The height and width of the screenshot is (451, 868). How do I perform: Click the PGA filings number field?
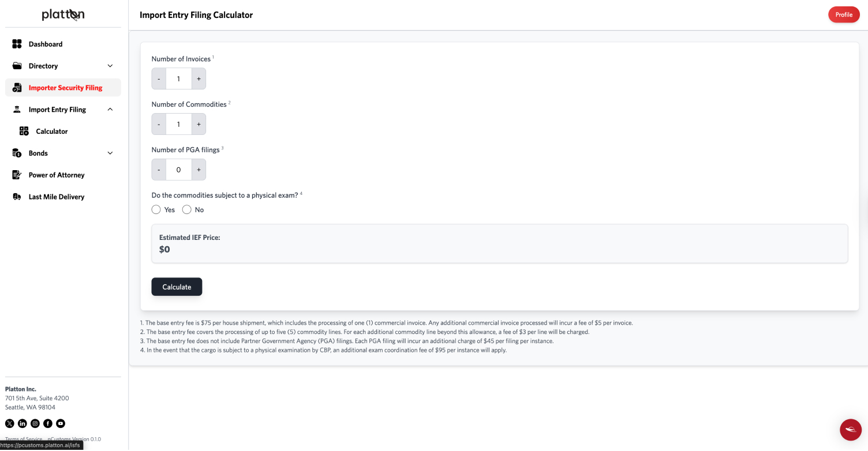point(178,170)
